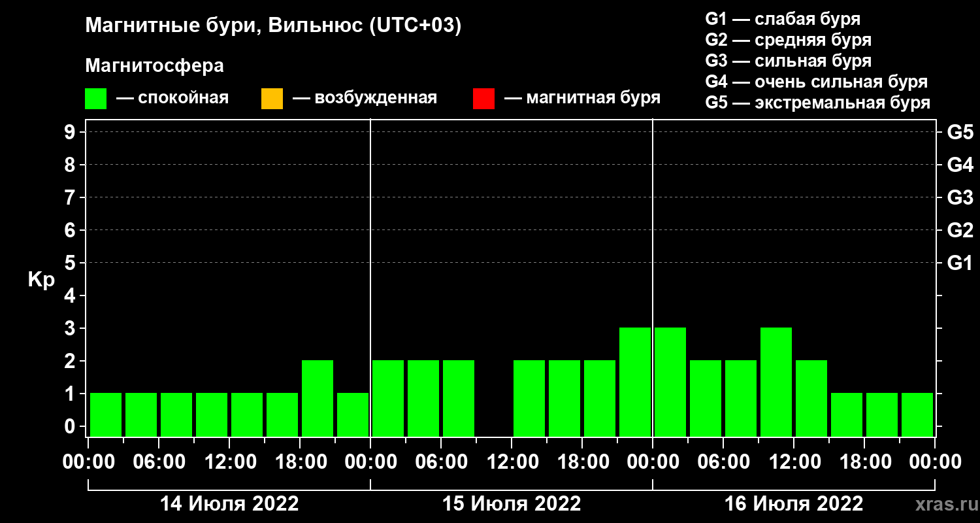Click the '18:00' time label of 15 Июля
980x523 pixels.
point(582,462)
